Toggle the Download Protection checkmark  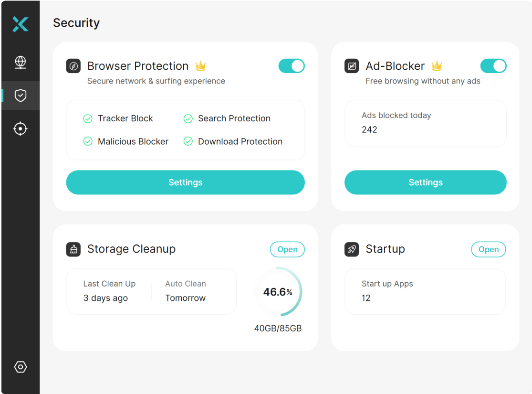[188, 141]
